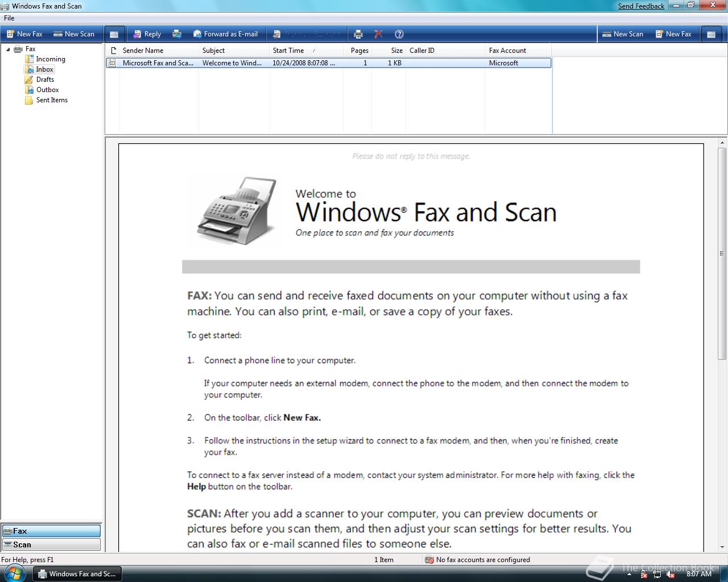The width and height of the screenshot is (728, 582).
Task: Sort by the Fax Account column header
Action: click(x=518, y=51)
